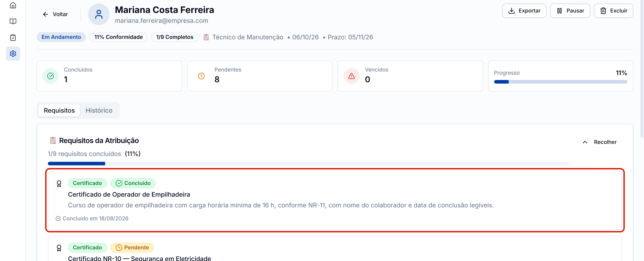Click the Concluídos green check icon

click(x=51, y=76)
